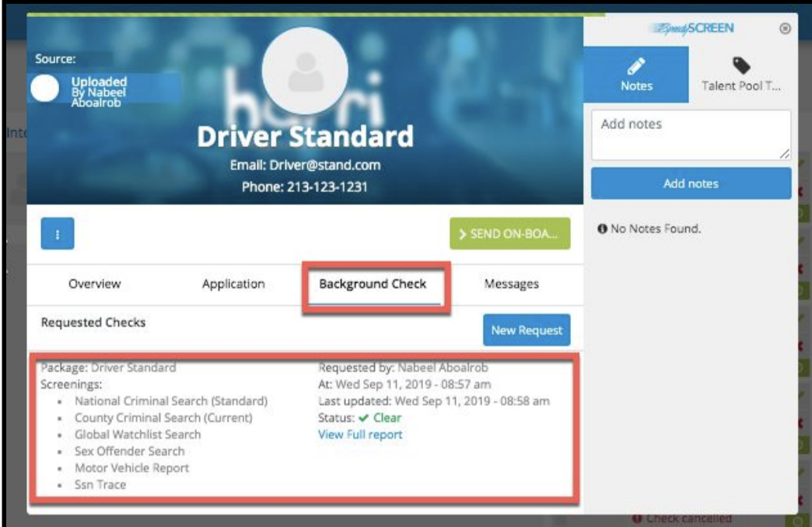Click the info icon beside No Notes Found
The height and width of the screenshot is (527, 812).
[602, 229]
